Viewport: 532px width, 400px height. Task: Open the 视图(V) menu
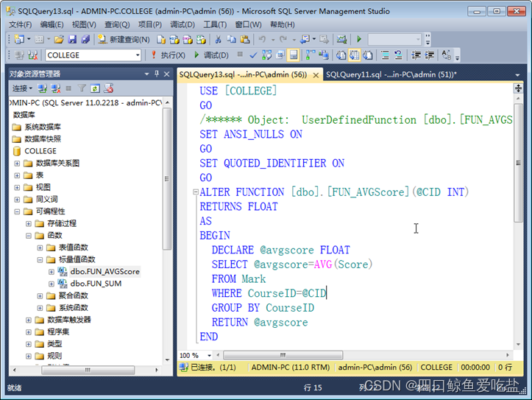pyautogui.click(x=84, y=25)
